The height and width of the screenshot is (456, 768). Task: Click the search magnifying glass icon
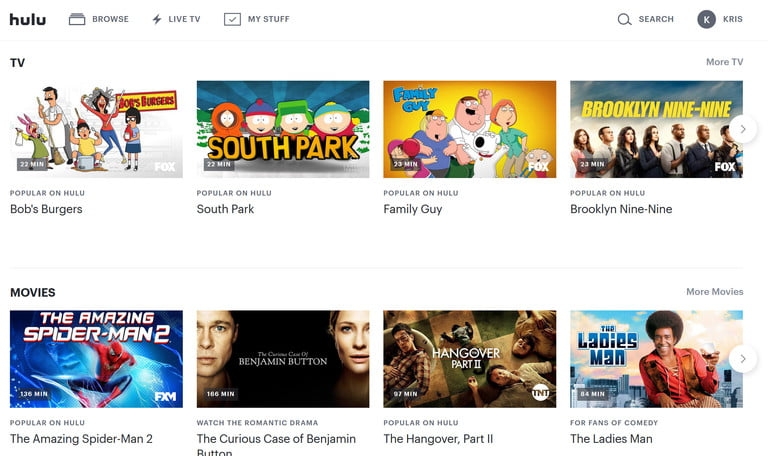[624, 19]
